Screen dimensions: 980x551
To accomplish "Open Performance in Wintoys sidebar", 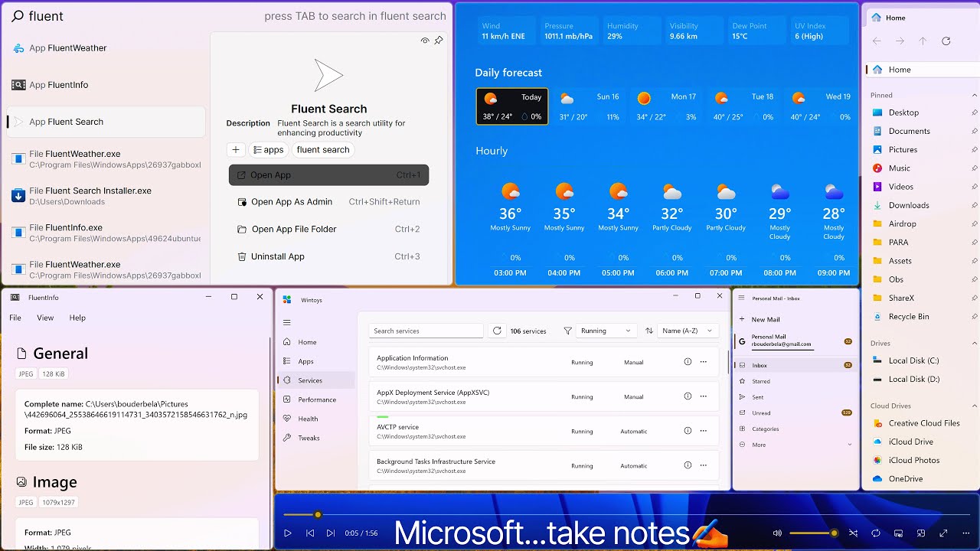I will pos(315,399).
